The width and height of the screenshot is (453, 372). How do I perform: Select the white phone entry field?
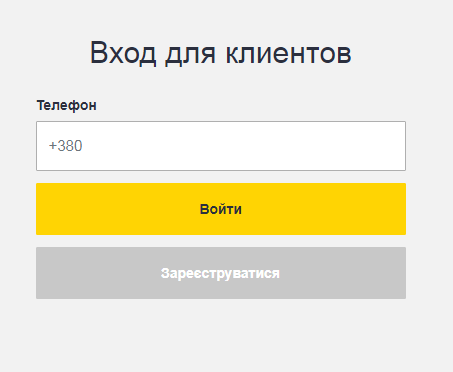tap(221, 146)
